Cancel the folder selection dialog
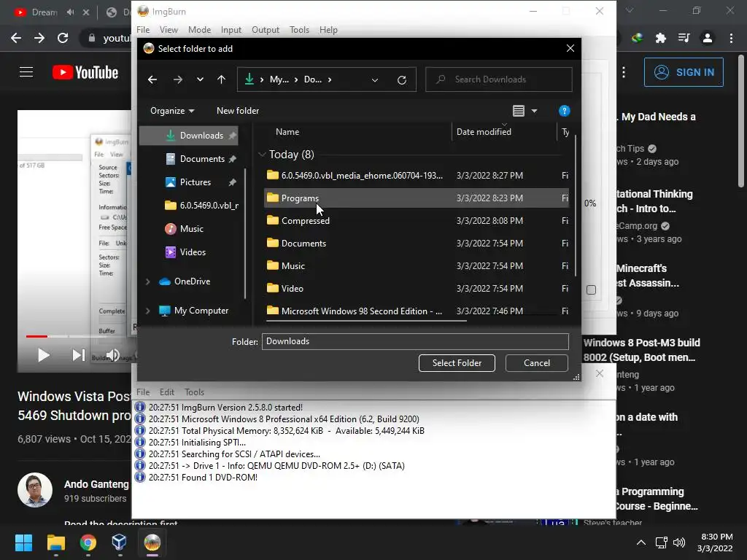The image size is (747, 560). coord(536,363)
